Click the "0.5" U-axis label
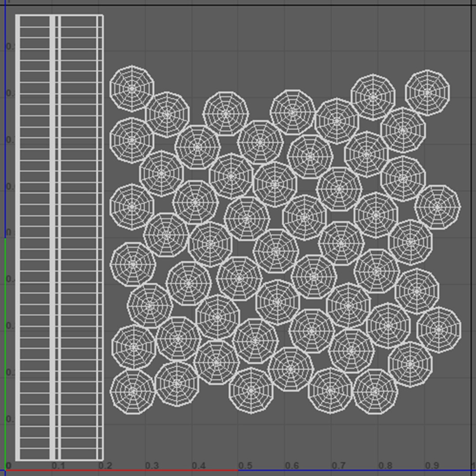This screenshot has height=476, width=476. tap(245, 465)
